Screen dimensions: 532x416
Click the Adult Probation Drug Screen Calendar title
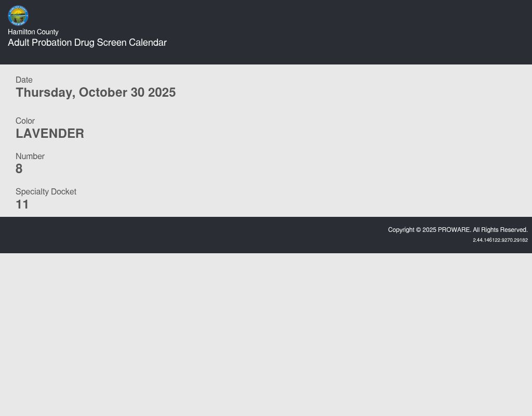tap(87, 43)
